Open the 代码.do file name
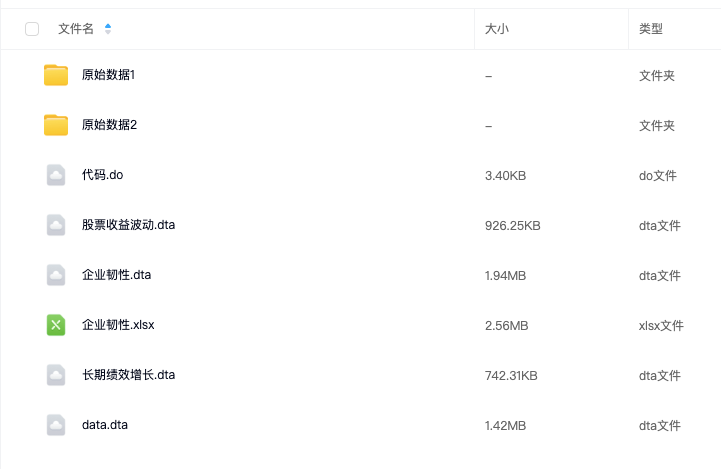 pos(102,175)
